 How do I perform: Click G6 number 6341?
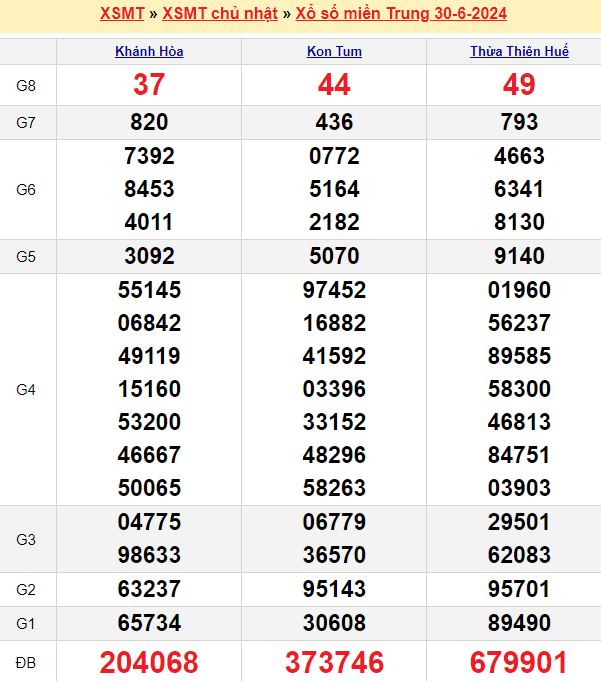[x=519, y=189]
